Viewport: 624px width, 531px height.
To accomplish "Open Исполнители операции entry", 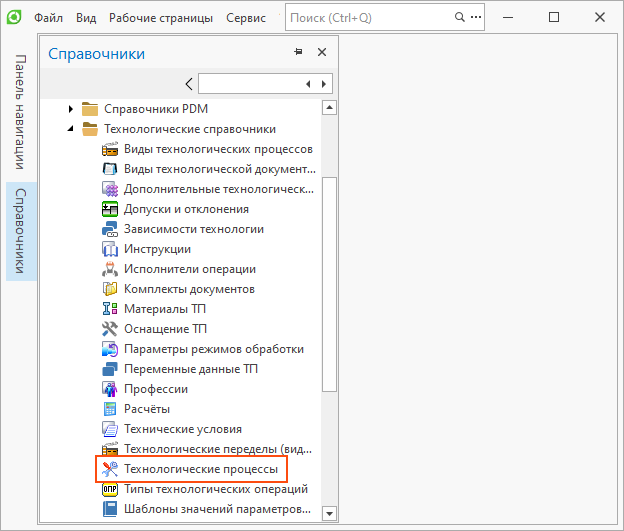I will click(190, 269).
